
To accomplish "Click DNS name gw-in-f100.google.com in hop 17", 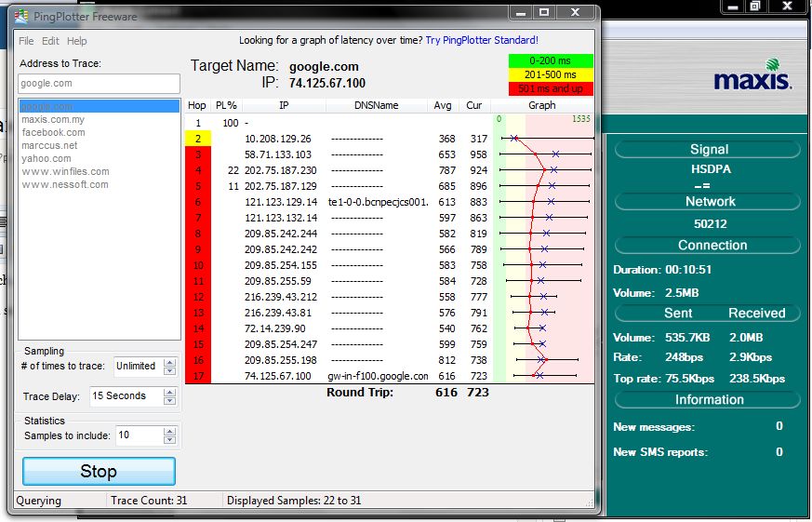I will click(x=378, y=376).
